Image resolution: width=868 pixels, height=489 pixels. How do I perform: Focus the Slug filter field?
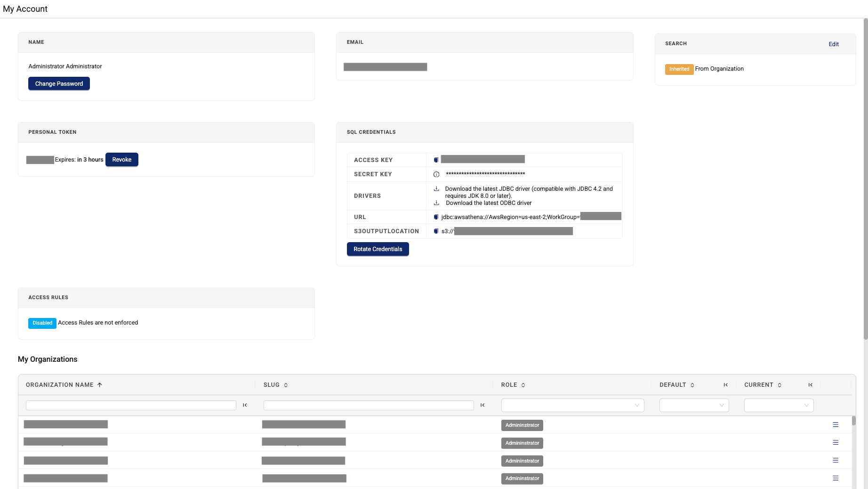click(369, 405)
